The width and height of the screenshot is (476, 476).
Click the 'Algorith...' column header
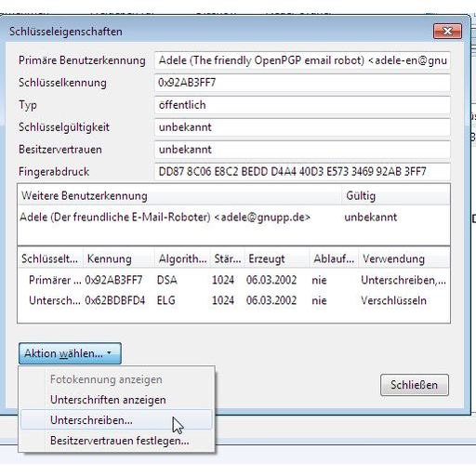pyautogui.click(x=182, y=258)
